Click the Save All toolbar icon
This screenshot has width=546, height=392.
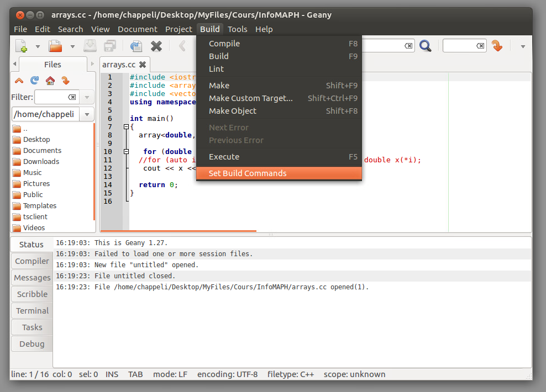[x=110, y=46]
